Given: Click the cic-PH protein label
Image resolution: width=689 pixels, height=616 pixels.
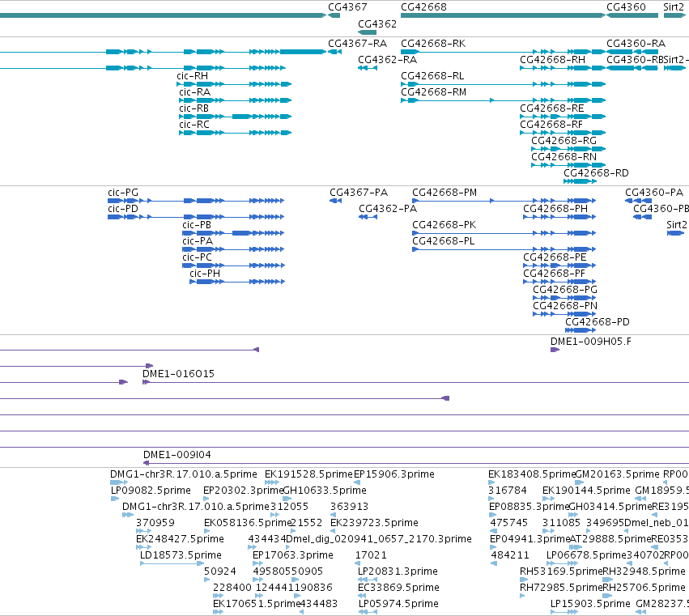Looking at the screenshot, I should tap(205, 274).
